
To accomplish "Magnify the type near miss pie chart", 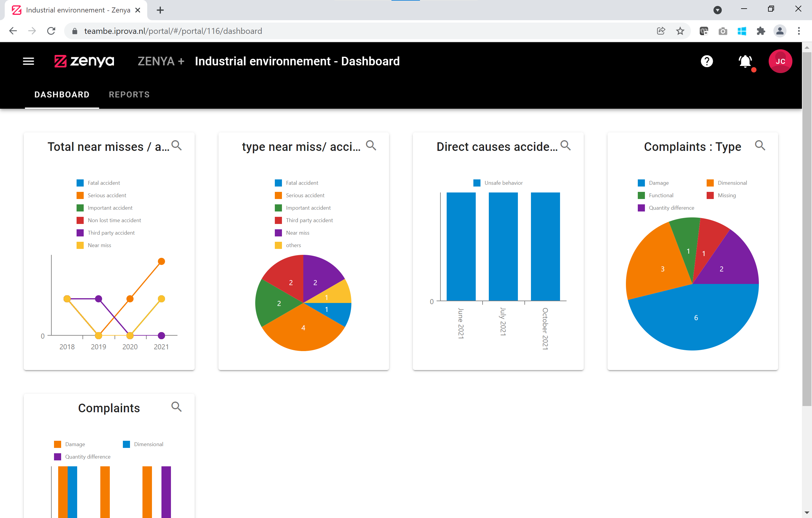I will click(x=371, y=146).
